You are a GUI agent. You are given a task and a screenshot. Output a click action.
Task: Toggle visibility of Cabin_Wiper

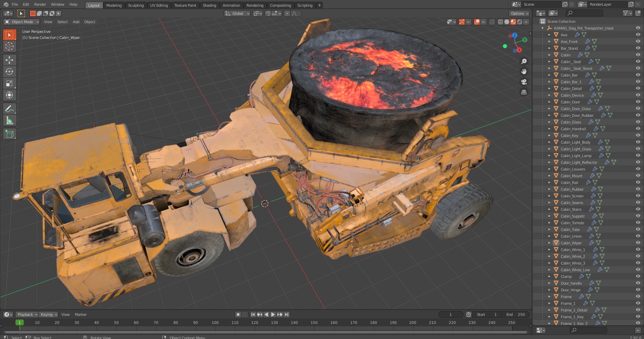[x=638, y=243]
